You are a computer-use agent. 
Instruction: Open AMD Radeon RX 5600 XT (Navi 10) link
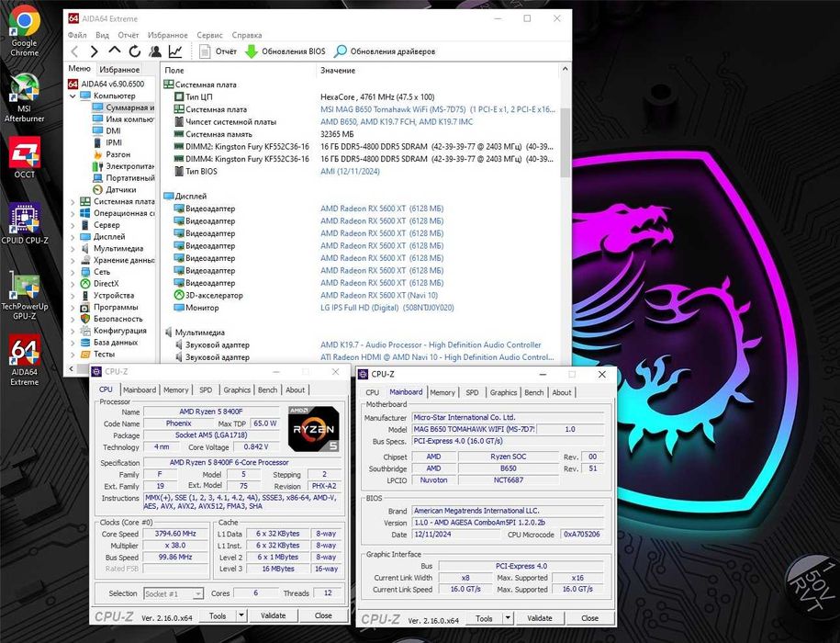point(379,295)
